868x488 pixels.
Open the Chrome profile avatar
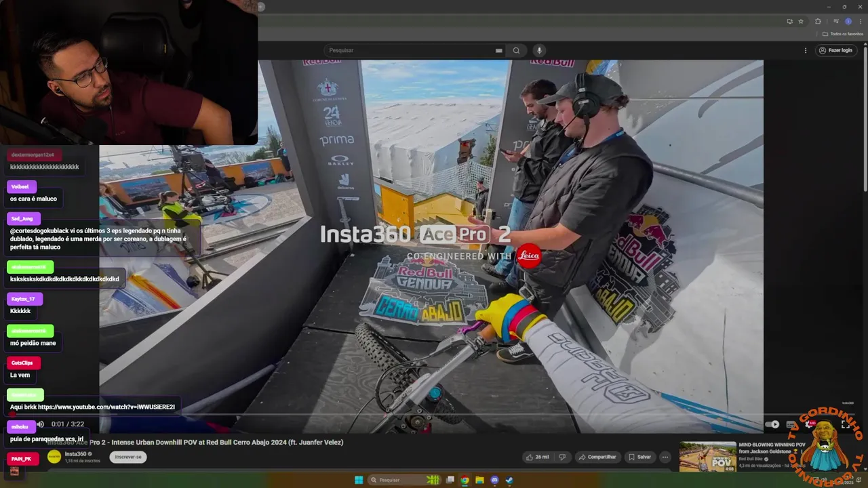point(848,21)
